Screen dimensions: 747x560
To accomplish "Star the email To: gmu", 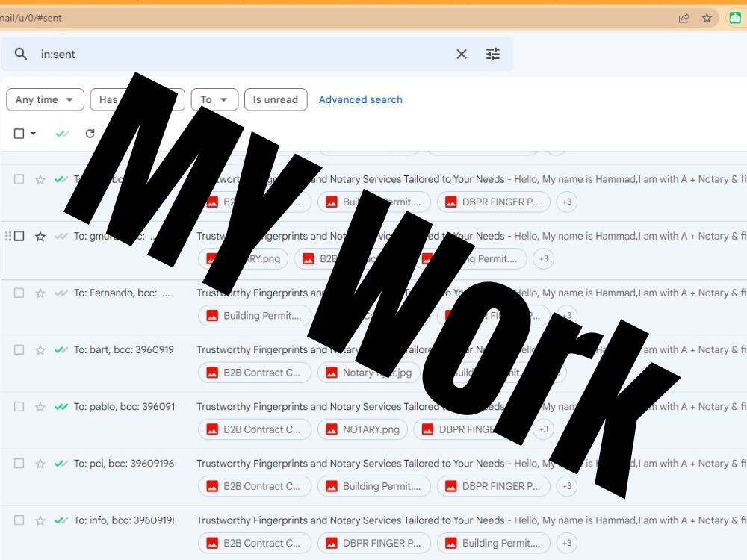I will 40,237.
